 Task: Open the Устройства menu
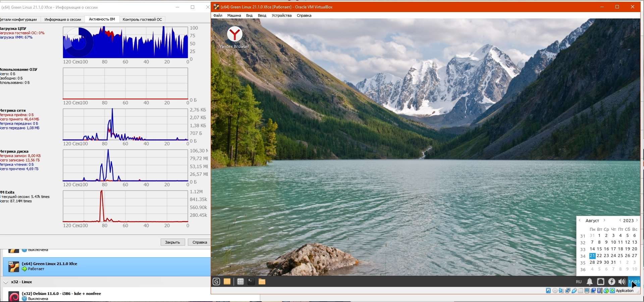282,15
